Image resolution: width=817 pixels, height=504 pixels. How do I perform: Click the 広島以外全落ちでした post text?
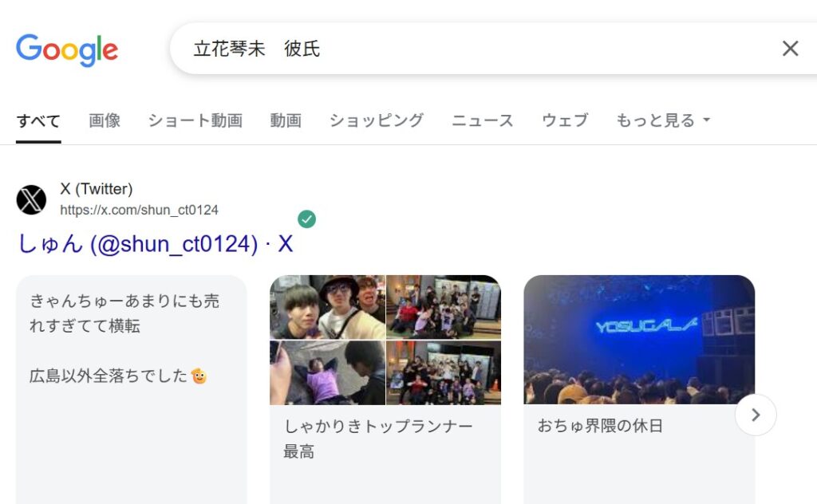click(x=118, y=376)
